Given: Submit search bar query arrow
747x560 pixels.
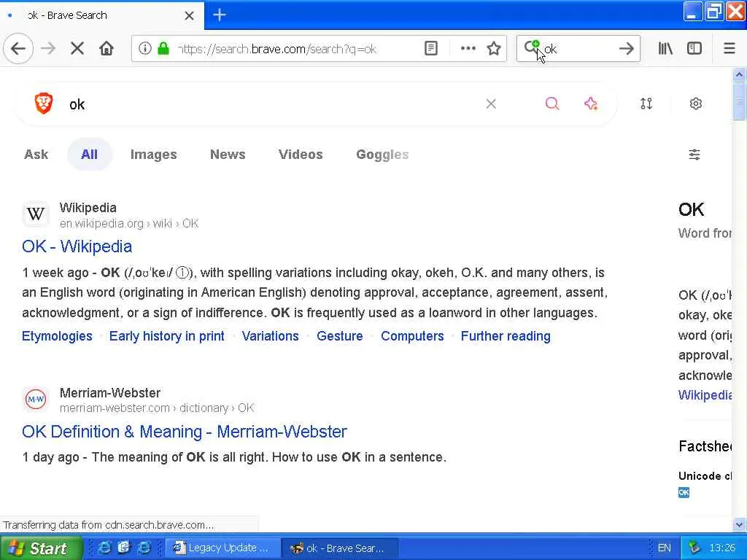Looking at the screenshot, I should pyautogui.click(x=626, y=49).
